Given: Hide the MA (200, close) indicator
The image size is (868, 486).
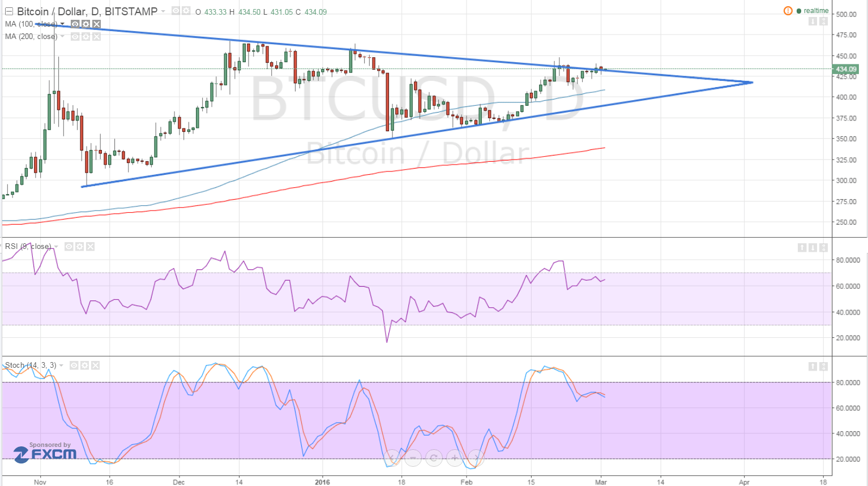Looking at the screenshot, I should [x=75, y=36].
